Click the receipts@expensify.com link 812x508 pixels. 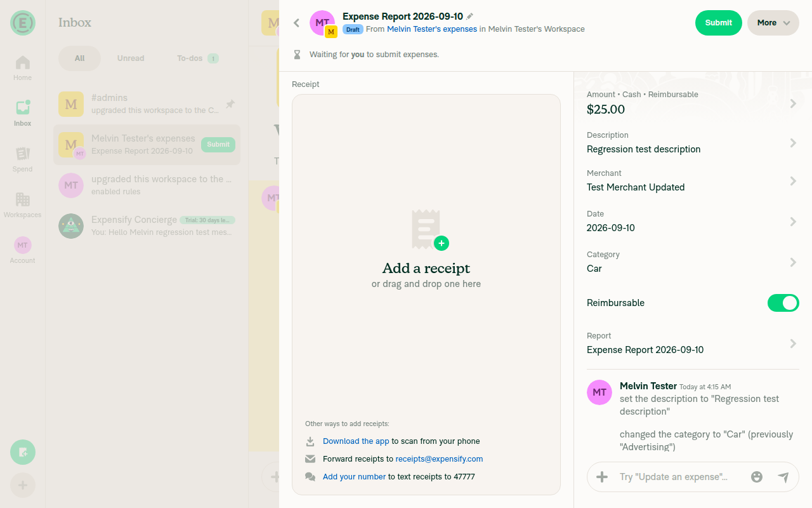(439, 459)
